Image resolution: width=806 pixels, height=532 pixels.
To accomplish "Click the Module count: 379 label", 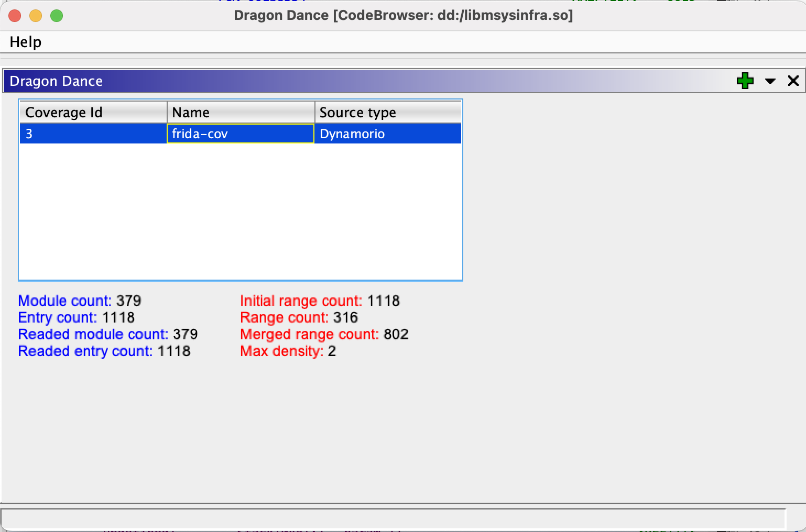I will point(80,301).
